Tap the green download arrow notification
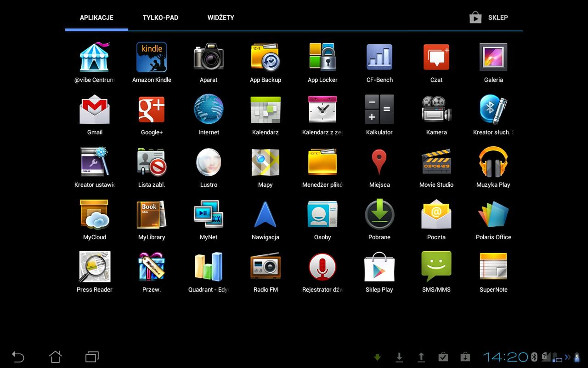The width and height of the screenshot is (588, 368). pyautogui.click(x=377, y=357)
